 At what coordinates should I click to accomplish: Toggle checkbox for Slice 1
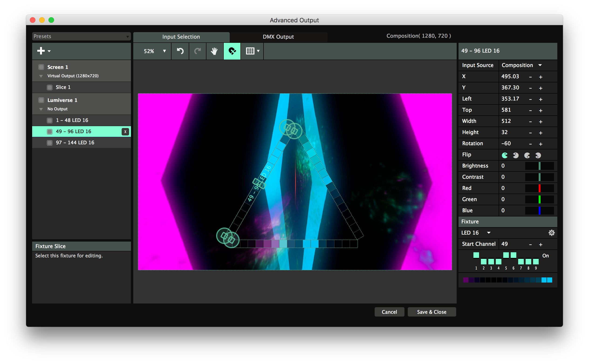point(50,87)
